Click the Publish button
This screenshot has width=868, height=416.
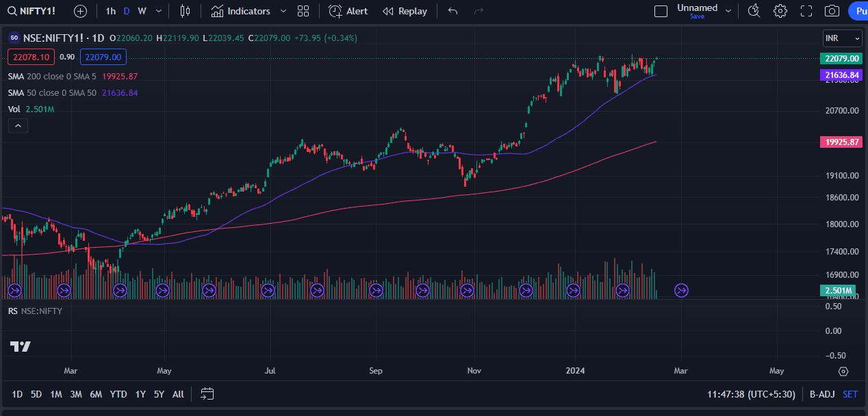(x=858, y=11)
